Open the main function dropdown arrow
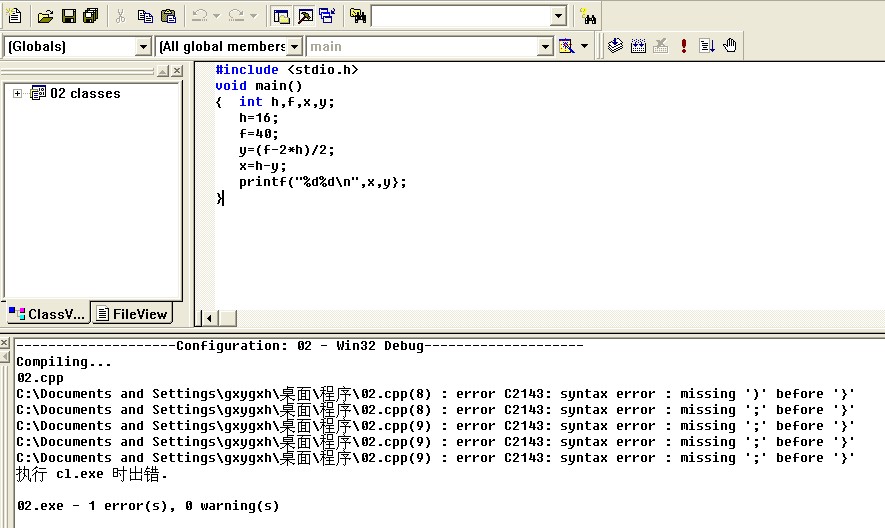 [545, 46]
